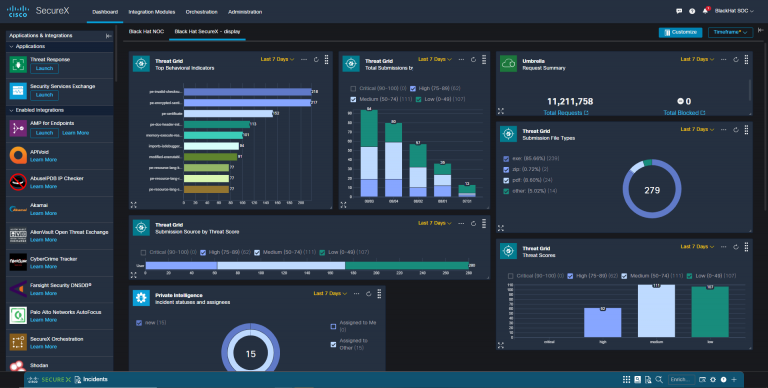Click the plus icon in the ribbon

coord(734,380)
